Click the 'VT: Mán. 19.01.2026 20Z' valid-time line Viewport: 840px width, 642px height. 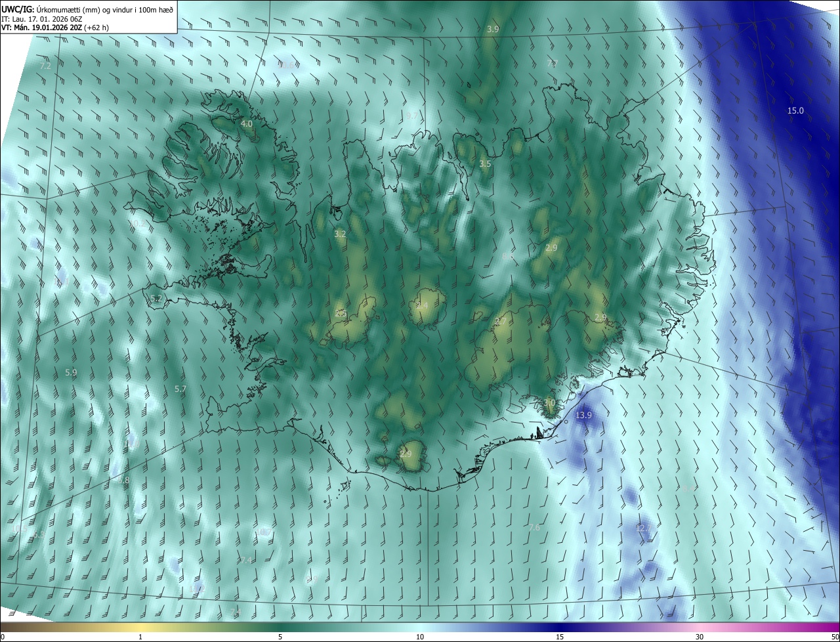(56, 28)
